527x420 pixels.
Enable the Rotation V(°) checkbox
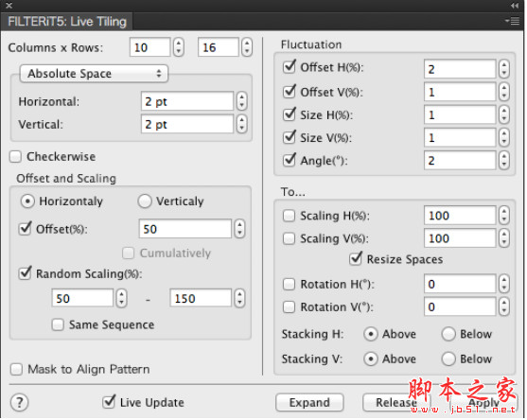click(x=289, y=306)
